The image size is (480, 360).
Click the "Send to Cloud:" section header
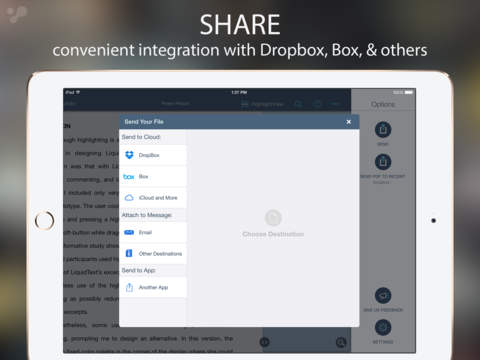[141, 137]
